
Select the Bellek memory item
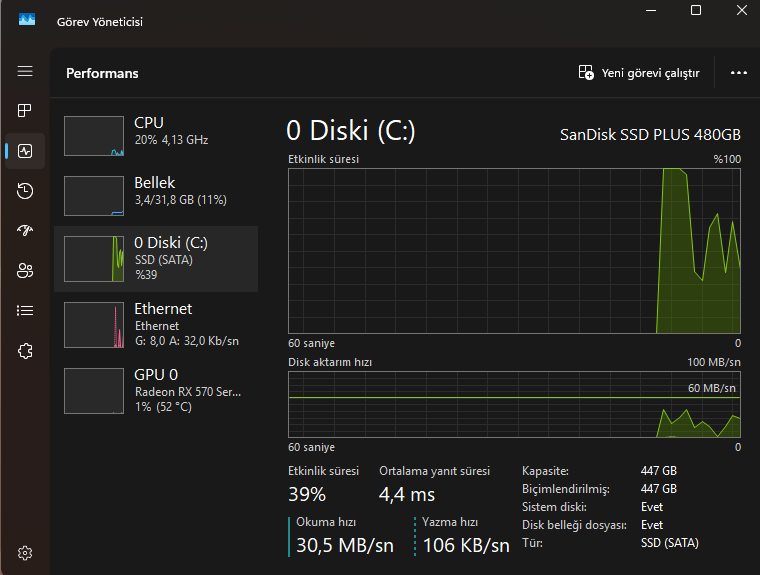[x=156, y=196]
